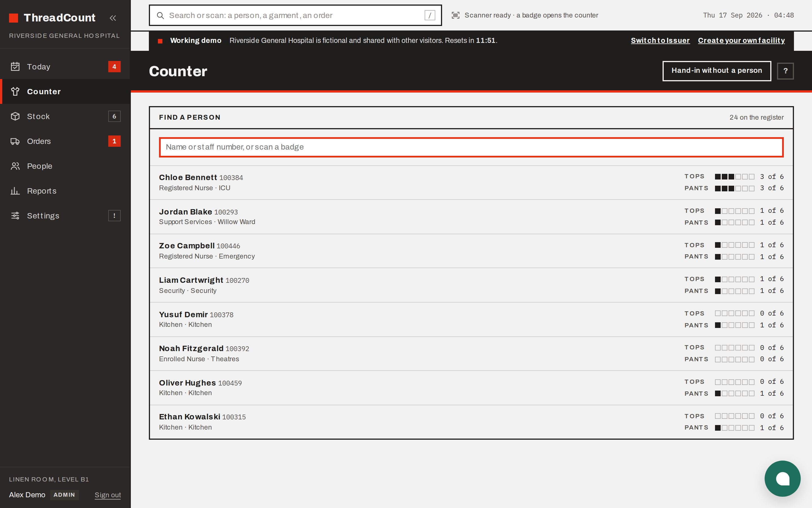Click the Orders badge showing 1
Screen dimensions: 812x508
pos(114,141)
